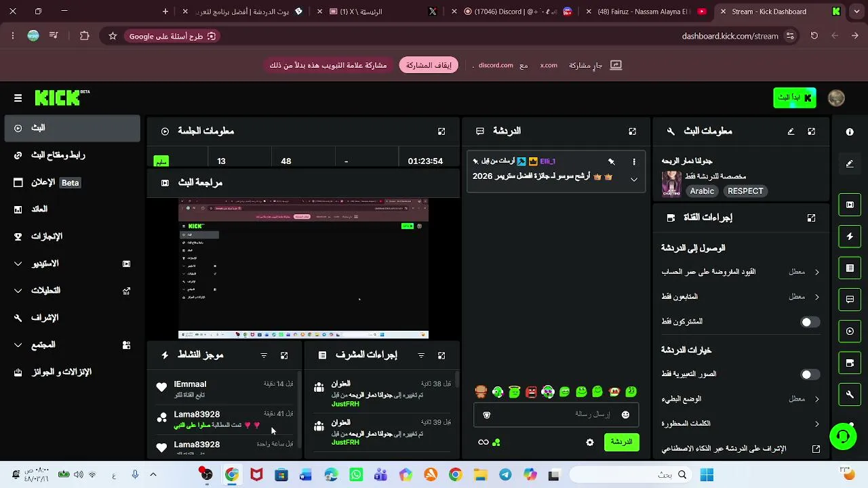The image size is (868, 488).
Task: Click the RESPECT tag
Action: [745, 191]
